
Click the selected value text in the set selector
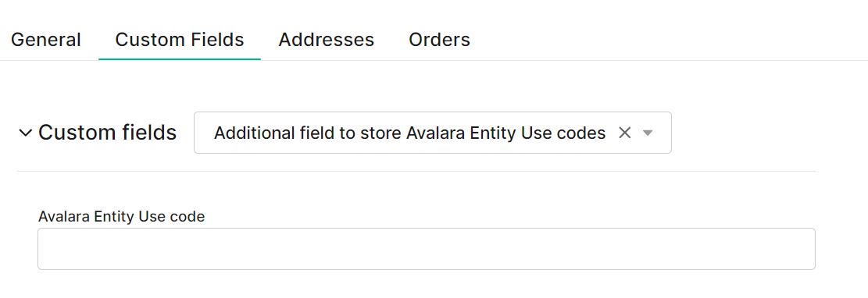coord(409,133)
